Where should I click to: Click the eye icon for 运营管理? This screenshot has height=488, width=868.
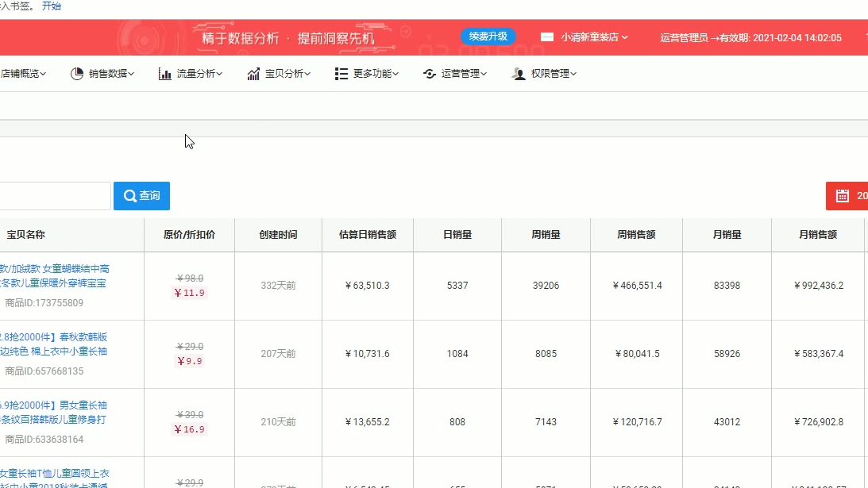tap(430, 74)
